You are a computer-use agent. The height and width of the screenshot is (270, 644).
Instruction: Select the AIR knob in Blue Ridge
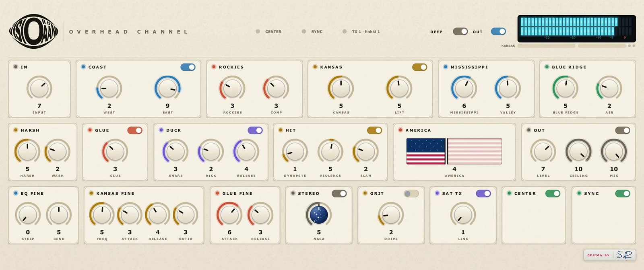pos(609,88)
